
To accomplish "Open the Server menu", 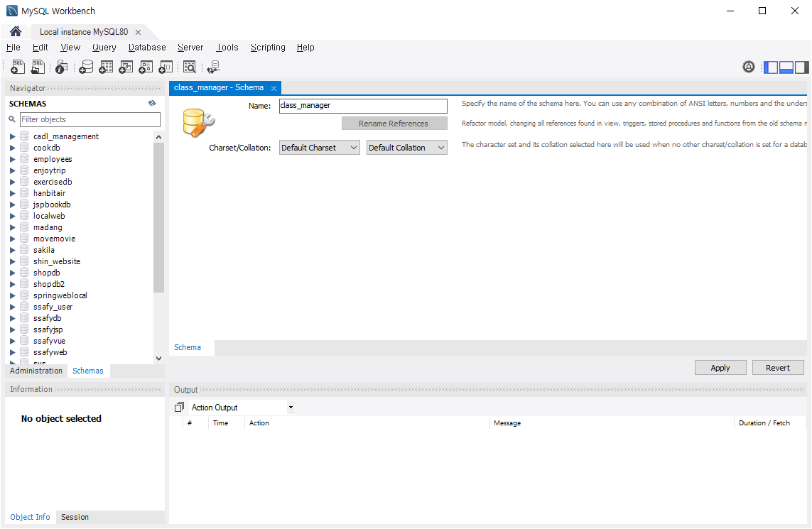I will [x=190, y=47].
